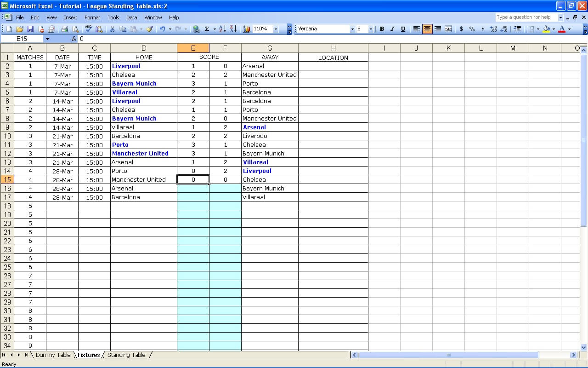The width and height of the screenshot is (588, 368).
Task: Open the font size dropdown
Action: [371, 29]
